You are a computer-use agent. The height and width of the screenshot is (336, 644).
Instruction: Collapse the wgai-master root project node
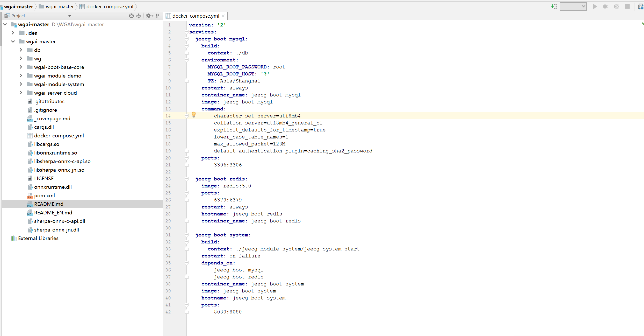click(x=5, y=24)
